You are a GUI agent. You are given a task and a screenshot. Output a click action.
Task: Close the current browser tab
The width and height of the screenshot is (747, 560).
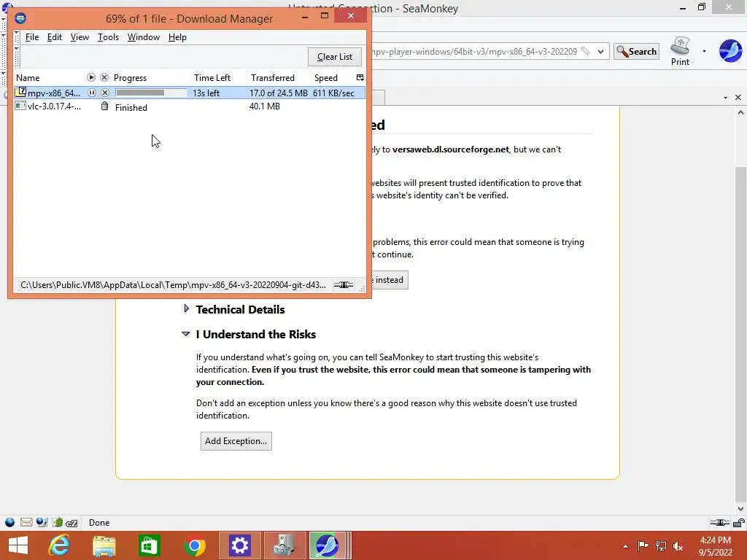pyautogui.click(x=738, y=98)
